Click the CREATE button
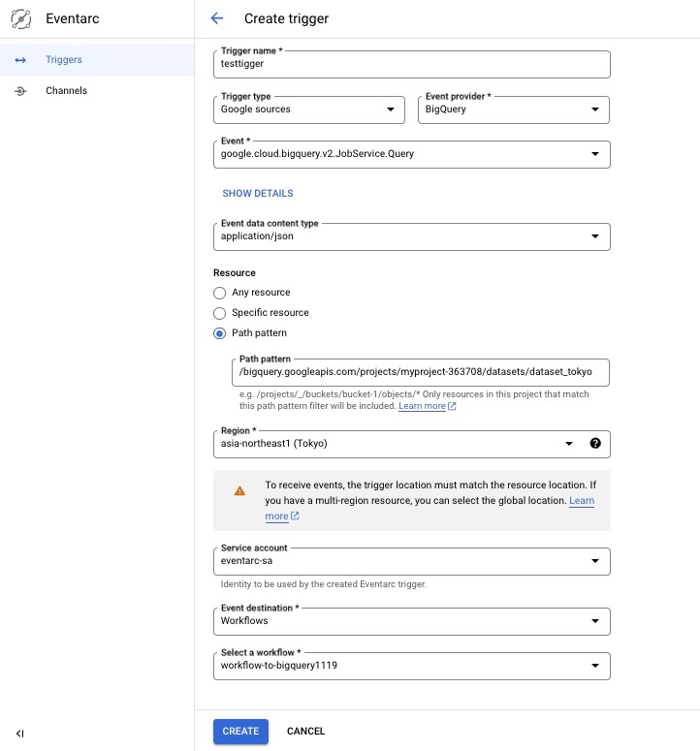This screenshot has width=700, height=751. pos(240,732)
